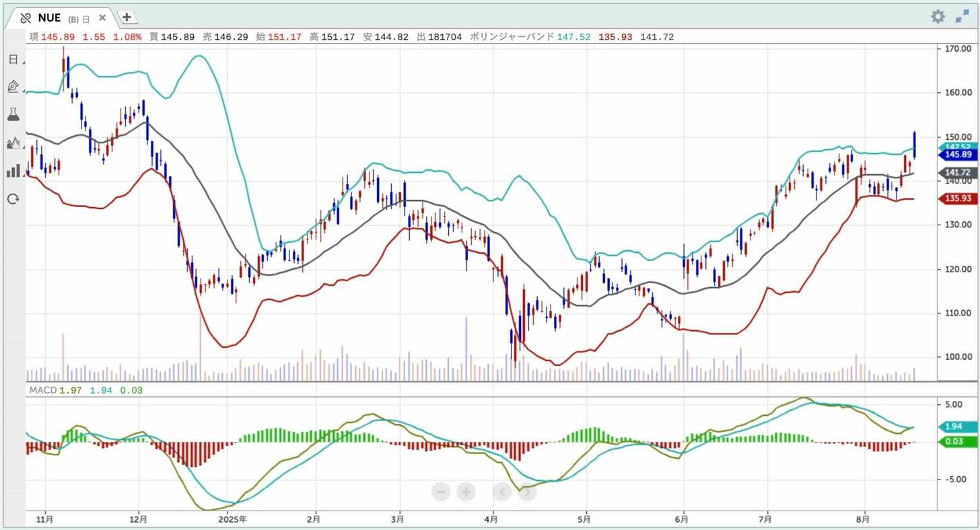Refresh the chart with reload icon

[x=13, y=199]
